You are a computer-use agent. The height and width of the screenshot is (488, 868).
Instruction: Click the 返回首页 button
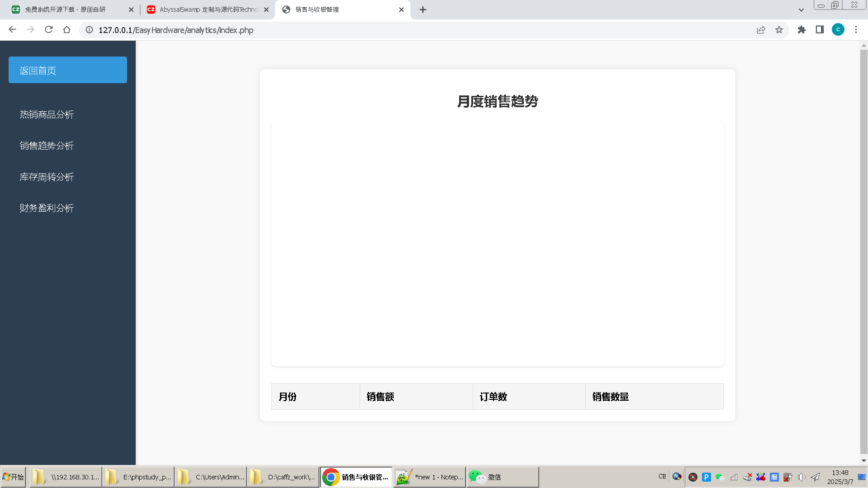click(68, 70)
